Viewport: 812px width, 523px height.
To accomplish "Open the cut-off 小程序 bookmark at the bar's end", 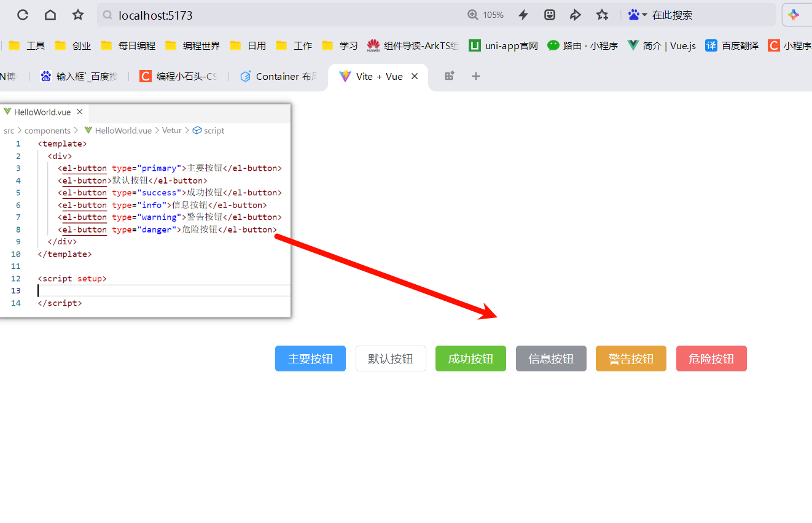I will (x=790, y=45).
